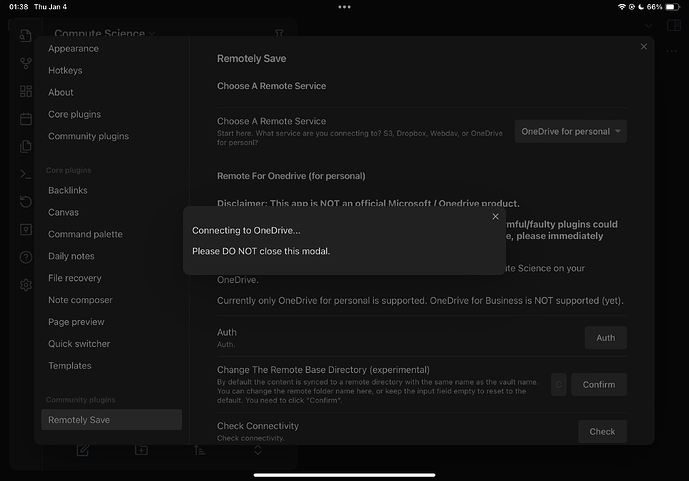
Task: Create new folder icon below file list
Action: (x=141, y=450)
